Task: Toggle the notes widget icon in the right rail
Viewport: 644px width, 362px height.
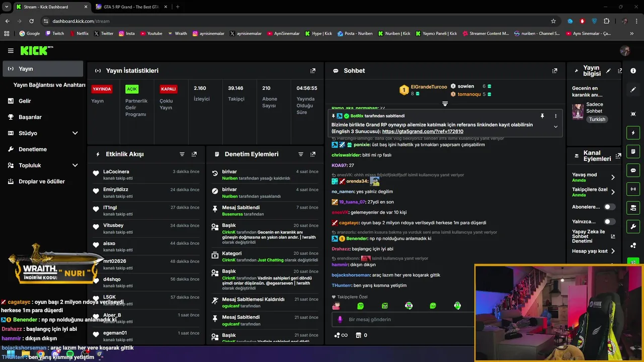Action: point(633,151)
